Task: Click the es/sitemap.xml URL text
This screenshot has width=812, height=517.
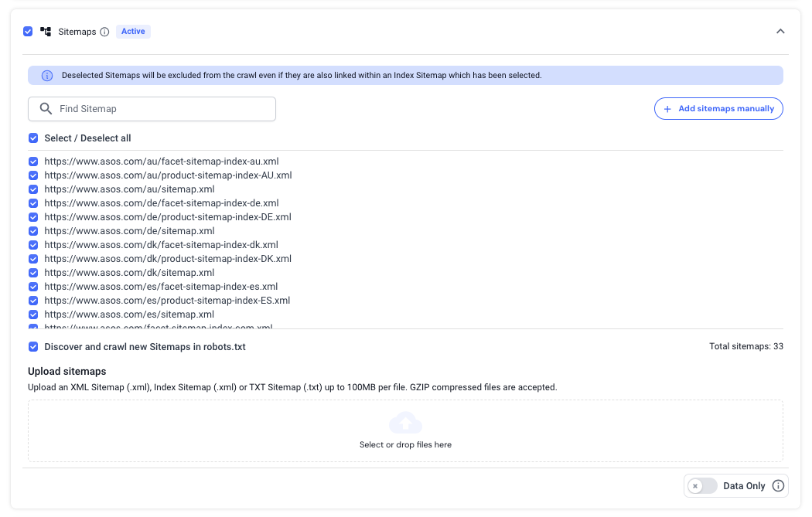Action: [x=129, y=315]
